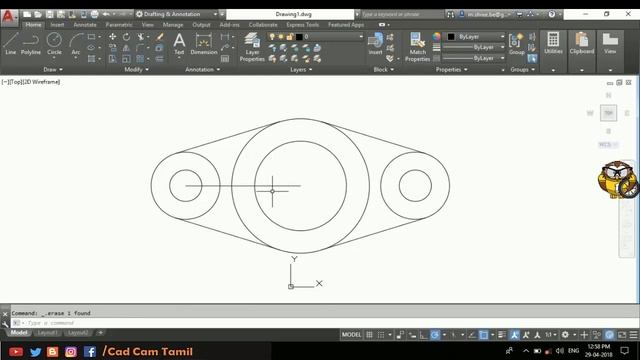Viewport: 640px width, 360px height.
Task: Toggle snap mode in status bar
Action: coord(381,335)
